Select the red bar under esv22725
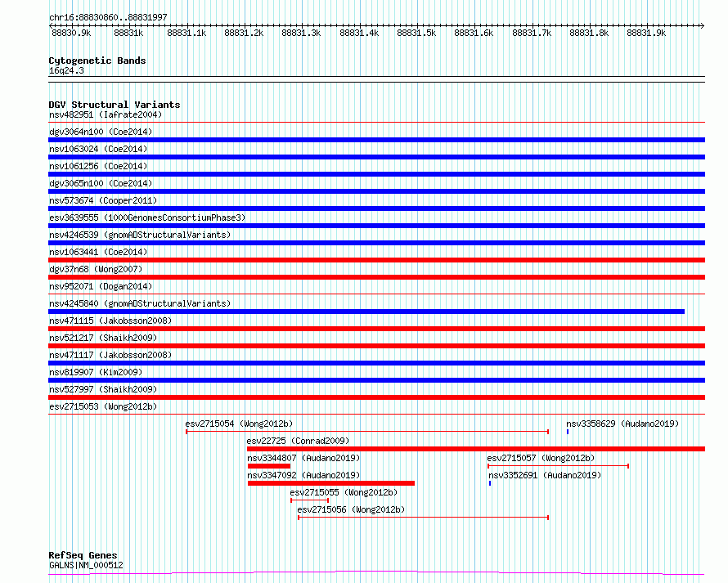 click(476, 449)
